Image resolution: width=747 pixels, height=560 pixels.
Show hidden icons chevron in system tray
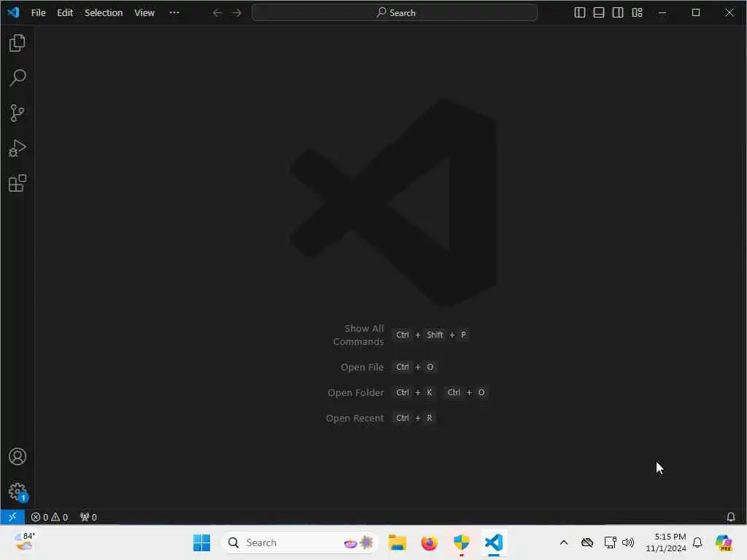click(564, 542)
